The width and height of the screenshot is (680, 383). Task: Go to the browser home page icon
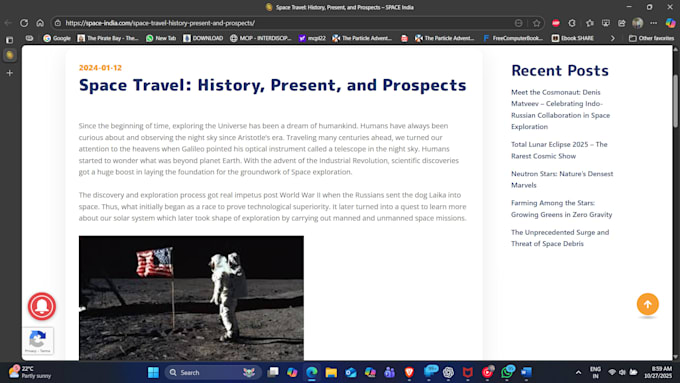40,23
